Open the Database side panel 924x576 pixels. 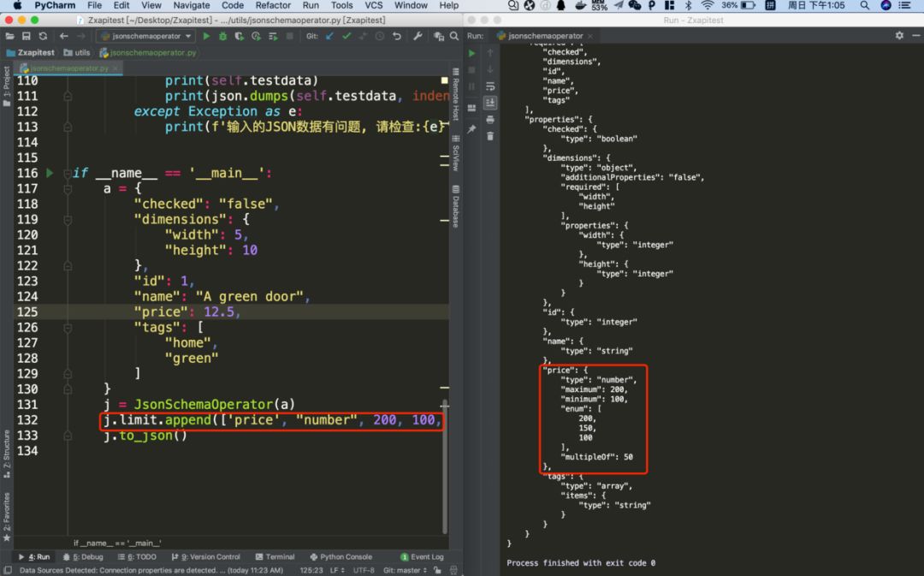click(455, 206)
